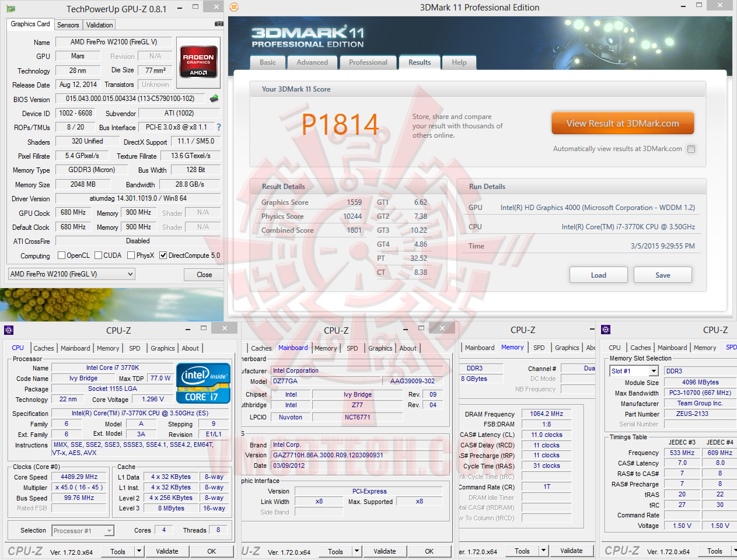Click the orange 3DMark logo in the title bar

click(233, 7)
